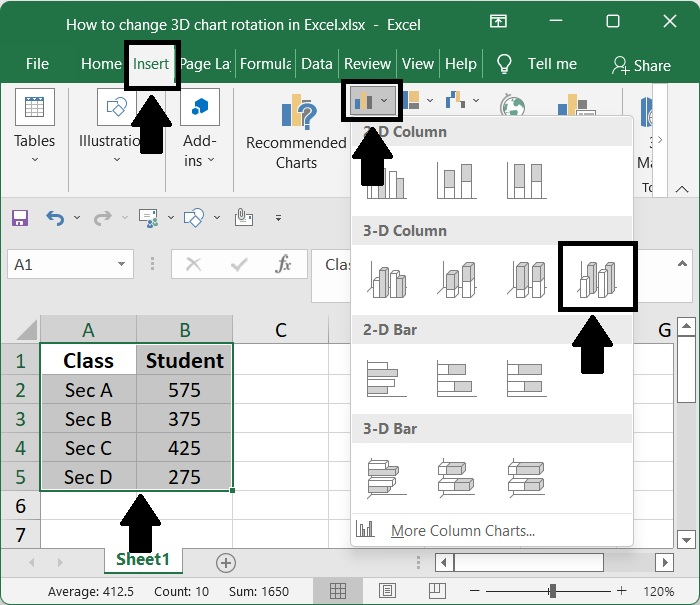Expand the formula bar
The image size is (700, 605).
click(x=682, y=263)
